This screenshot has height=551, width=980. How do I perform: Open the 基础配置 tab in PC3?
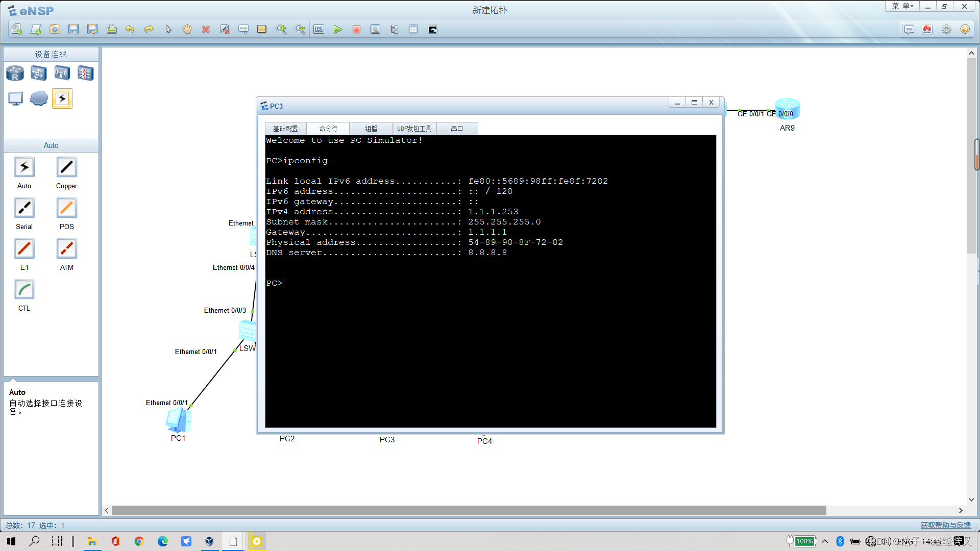pyautogui.click(x=285, y=129)
